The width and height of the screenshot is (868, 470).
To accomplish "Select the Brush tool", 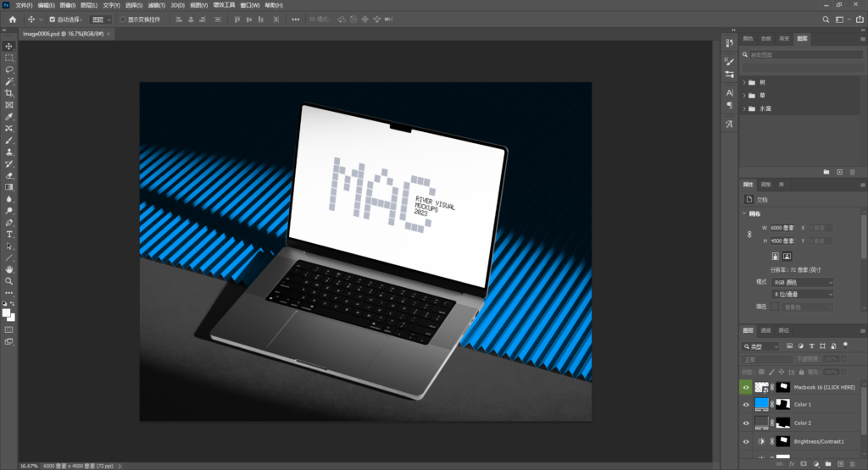I will click(8, 141).
